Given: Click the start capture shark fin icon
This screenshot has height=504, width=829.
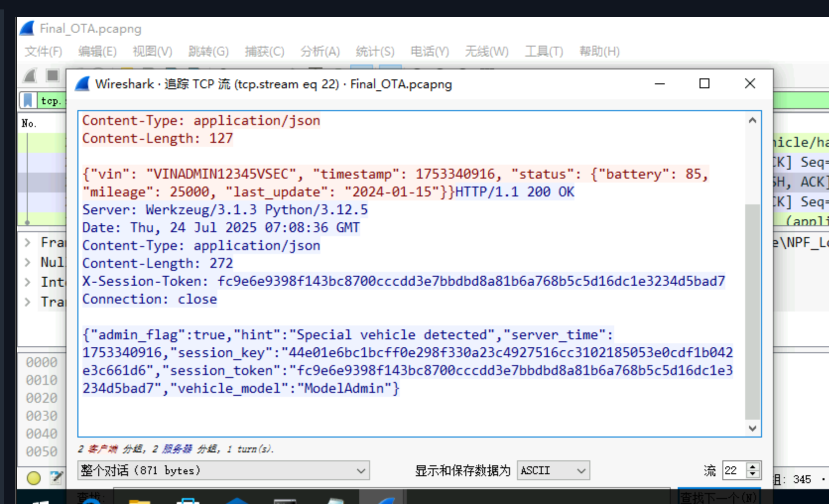Looking at the screenshot, I should 30,75.
